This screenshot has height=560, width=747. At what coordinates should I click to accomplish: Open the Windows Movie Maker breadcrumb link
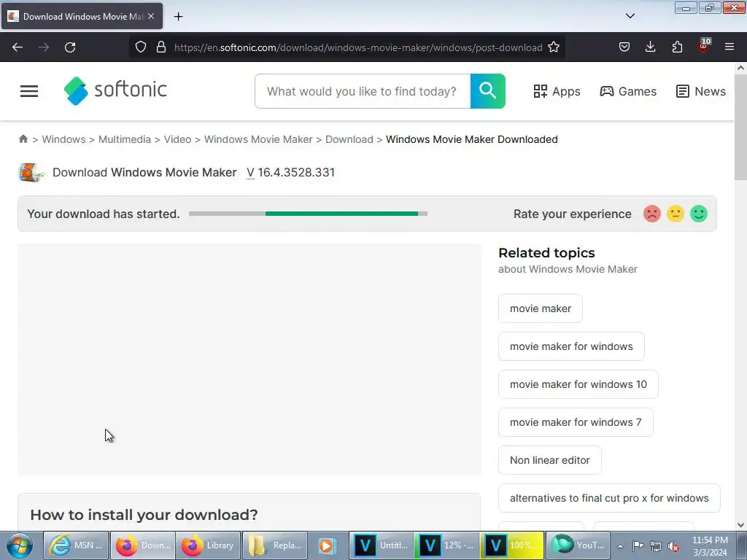(x=258, y=139)
